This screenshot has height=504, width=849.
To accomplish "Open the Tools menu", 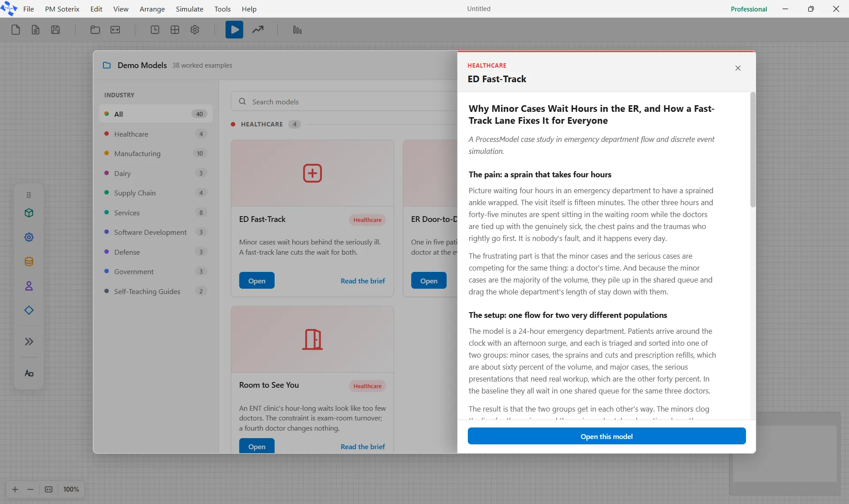I will (222, 9).
